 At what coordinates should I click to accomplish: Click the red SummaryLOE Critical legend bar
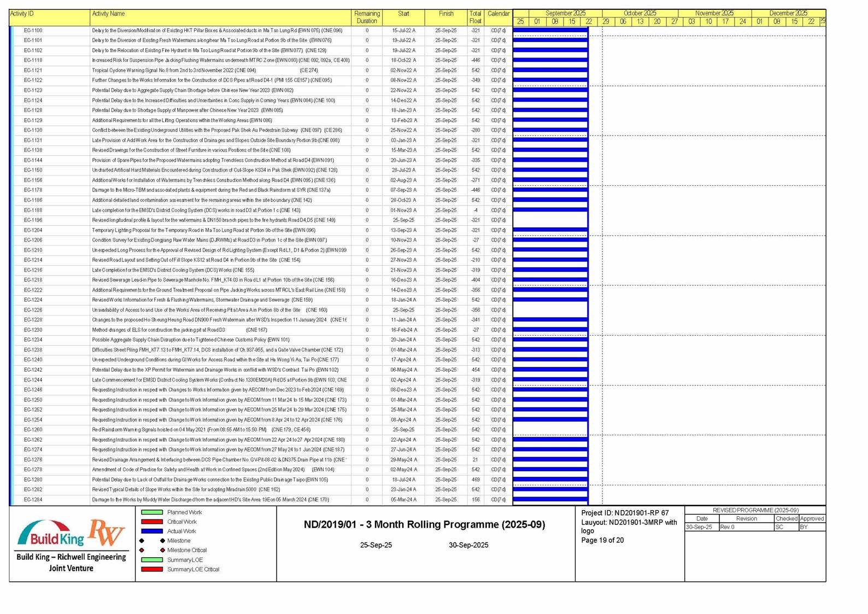[x=152, y=569]
